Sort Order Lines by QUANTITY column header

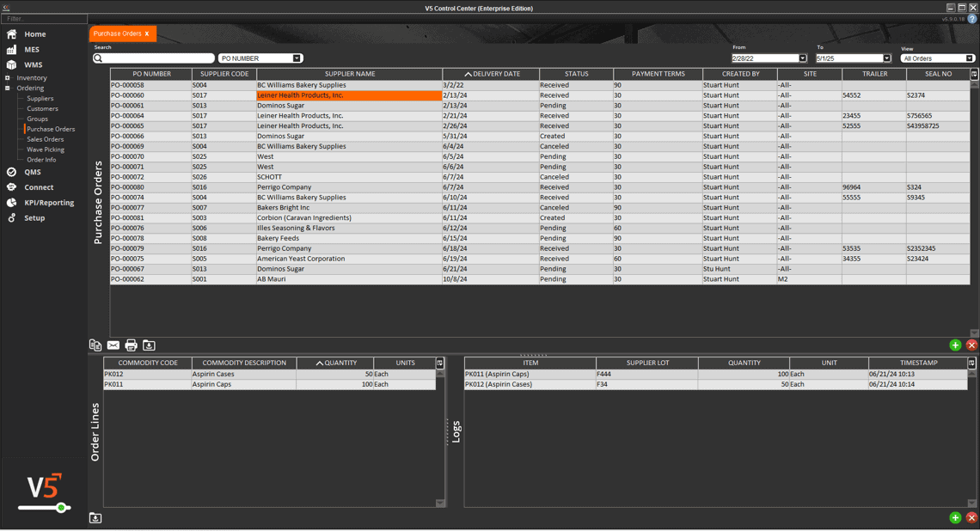pyautogui.click(x=335, y=363)
